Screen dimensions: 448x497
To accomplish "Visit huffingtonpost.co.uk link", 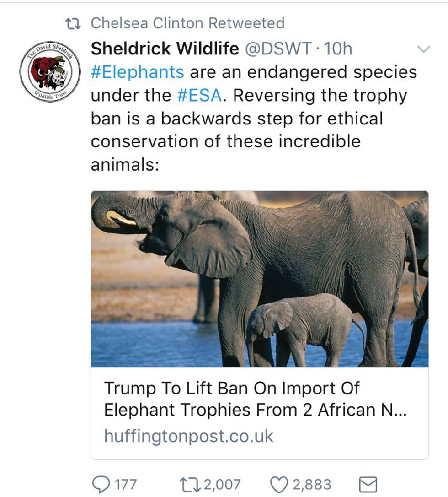I will click(188, 436).
